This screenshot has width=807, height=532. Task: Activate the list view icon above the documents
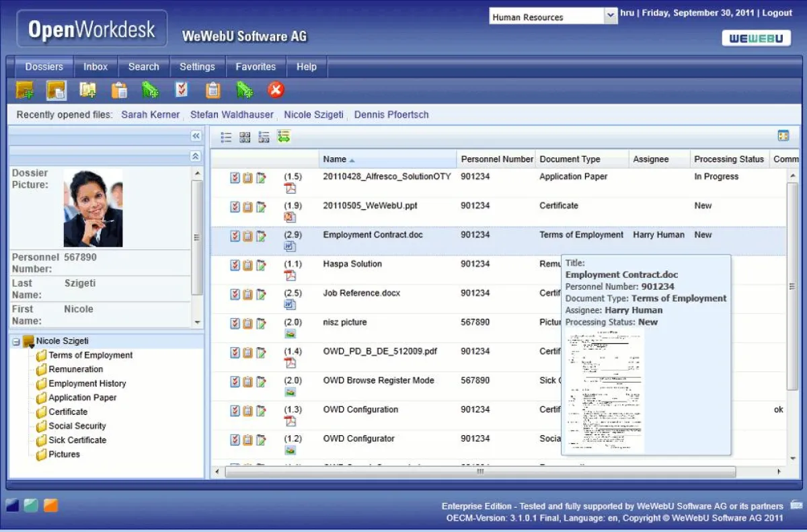click(226, 137)
